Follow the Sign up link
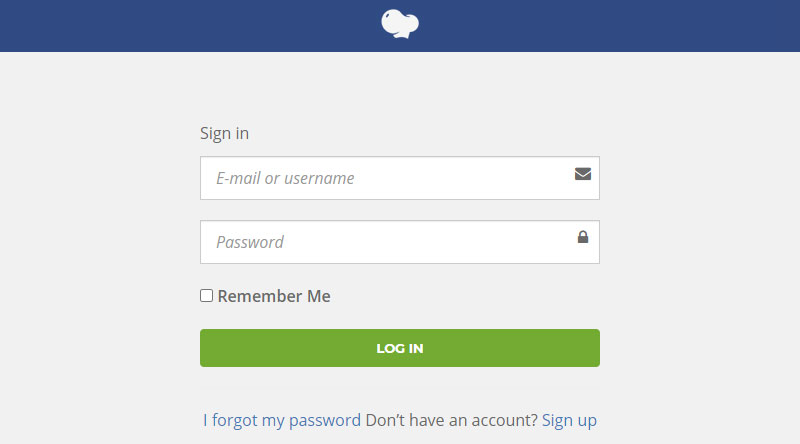Image resolution: width=800 pixels, height=444 pixels. (x=569, y=421)
